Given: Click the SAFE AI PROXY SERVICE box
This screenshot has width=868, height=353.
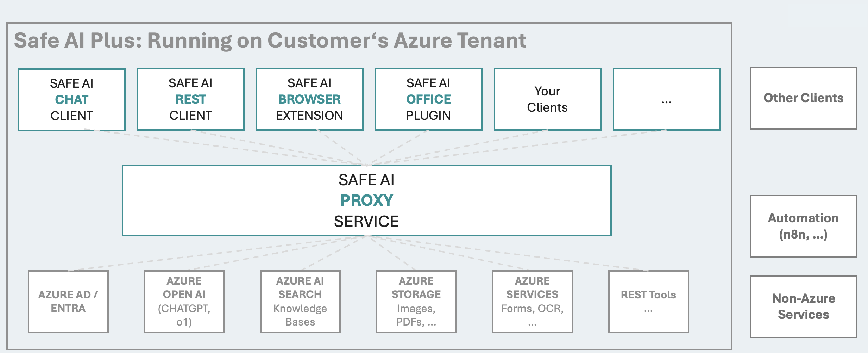Looking at the screenshot, I should pyautogui.click(x=367, y=200).
